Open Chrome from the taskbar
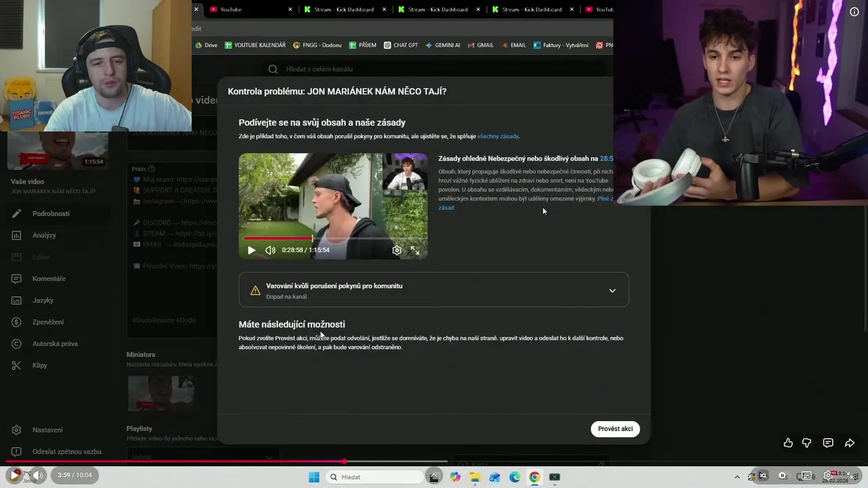 point(534,477)
